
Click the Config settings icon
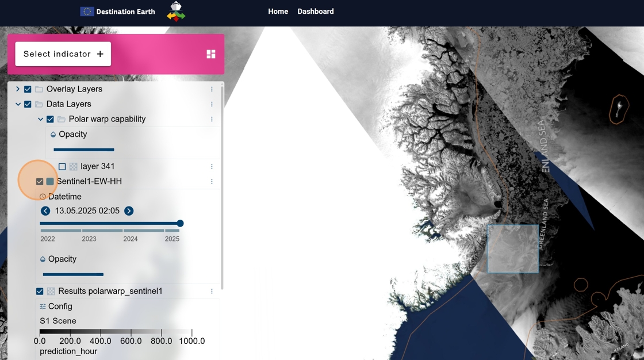(x=43, y=307)
